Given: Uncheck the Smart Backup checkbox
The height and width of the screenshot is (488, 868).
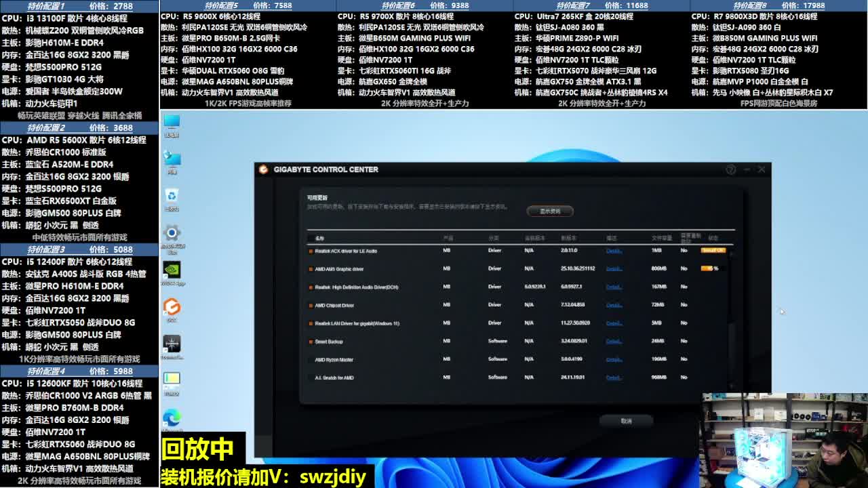Looking at the screenshot, I should (311, 342).
